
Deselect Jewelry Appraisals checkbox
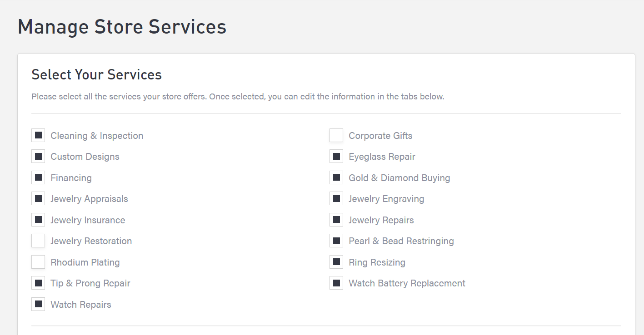[x=38, y=199]
